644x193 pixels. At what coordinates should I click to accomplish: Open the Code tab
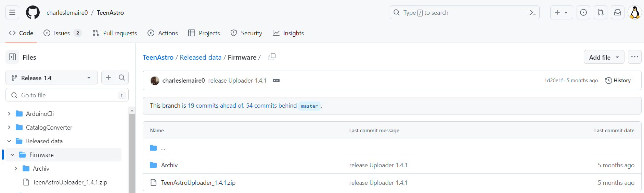click(x=21, y=33)
